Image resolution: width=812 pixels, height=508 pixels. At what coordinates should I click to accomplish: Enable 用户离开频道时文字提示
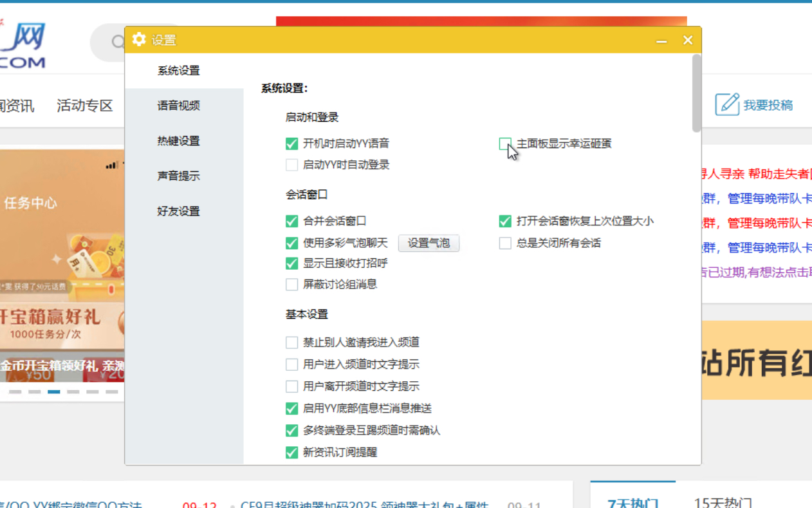[292, 386]
